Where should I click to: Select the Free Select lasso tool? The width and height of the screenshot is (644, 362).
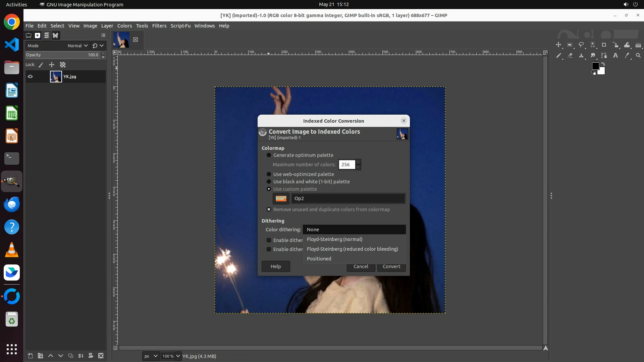(581, 45)
